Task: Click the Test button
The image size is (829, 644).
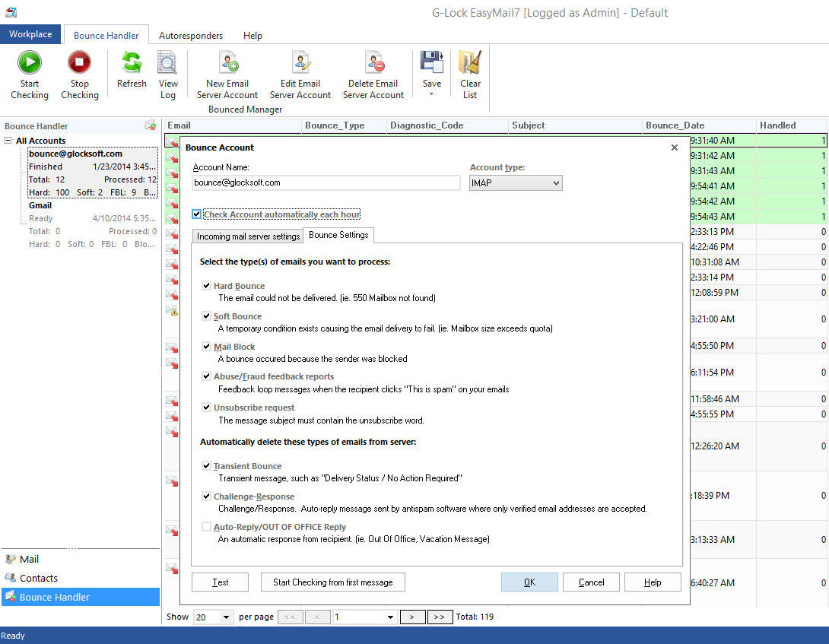Action: click(x=220, y=582)
